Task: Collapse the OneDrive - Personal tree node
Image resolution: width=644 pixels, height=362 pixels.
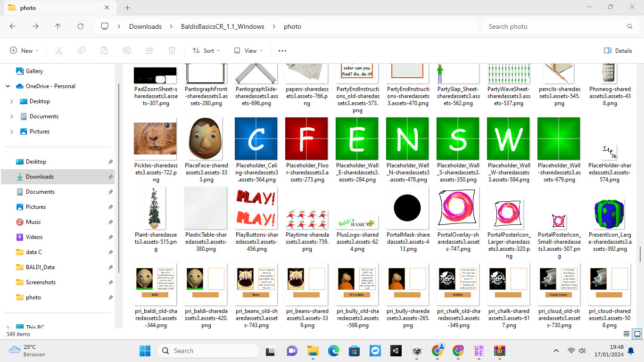Action: coord(8,86)
